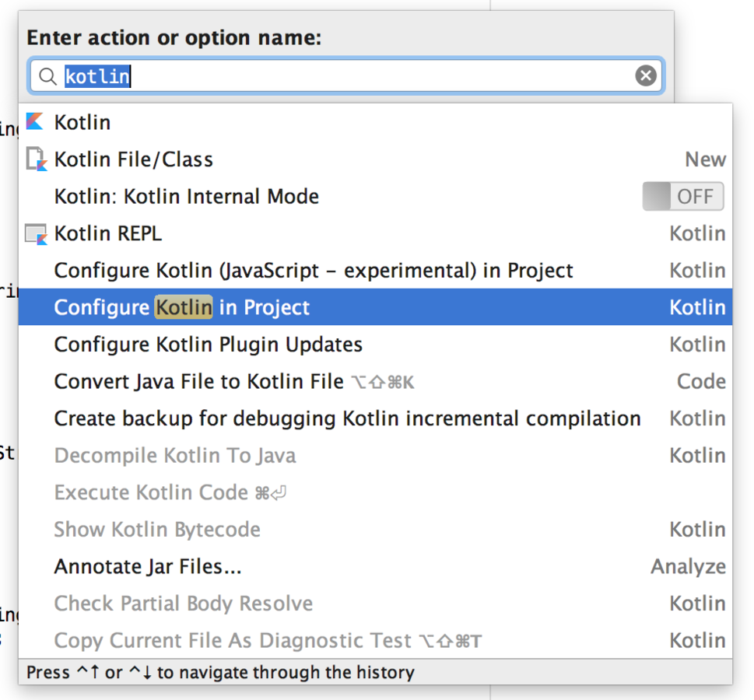Click 'Code' group label on Convert Java row
The height and width of the screenshot is (700, 754).
click(702, 381)
